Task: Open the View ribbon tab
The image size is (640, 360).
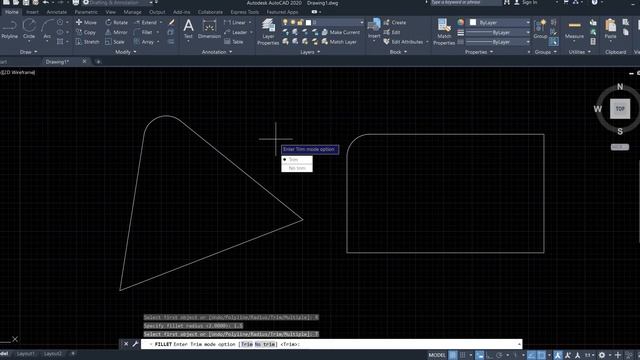Action: [110, 12]
